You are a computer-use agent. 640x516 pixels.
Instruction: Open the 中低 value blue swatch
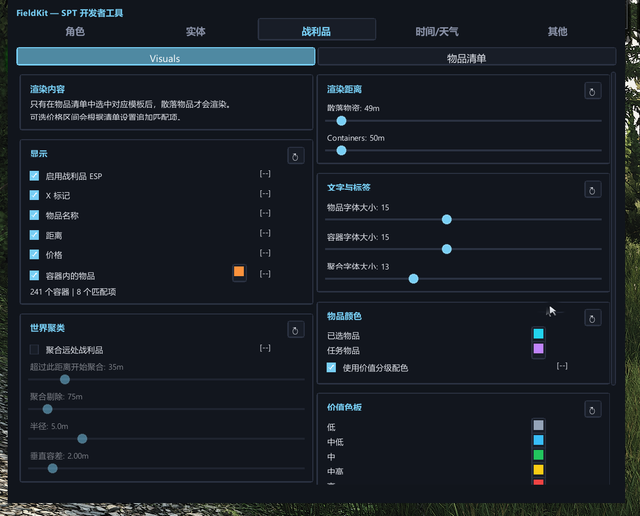tap(538, 440)
